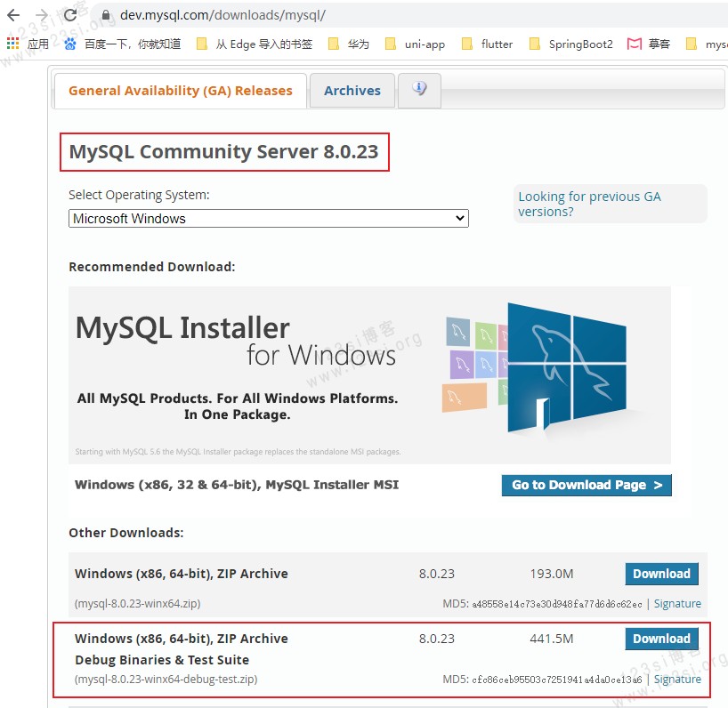Open the Baidu paw bookmark icon
This screenshot has height=708, width=728.
pos(70,44)
